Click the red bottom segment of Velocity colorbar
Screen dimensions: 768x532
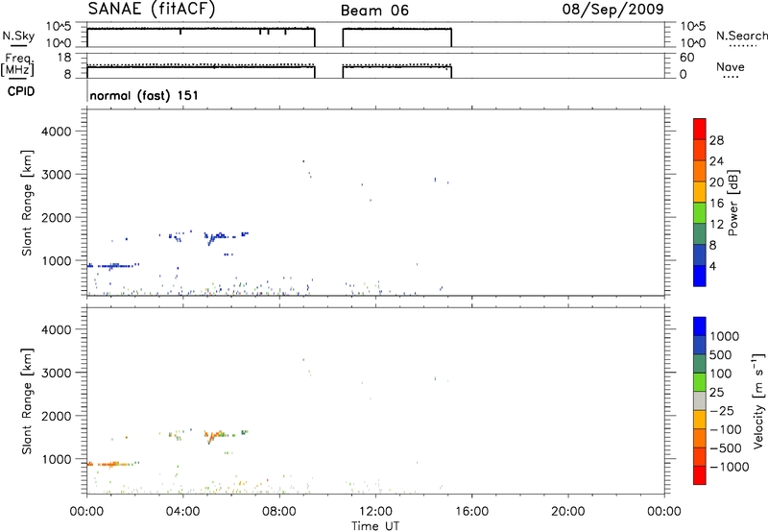pos(700,475)
